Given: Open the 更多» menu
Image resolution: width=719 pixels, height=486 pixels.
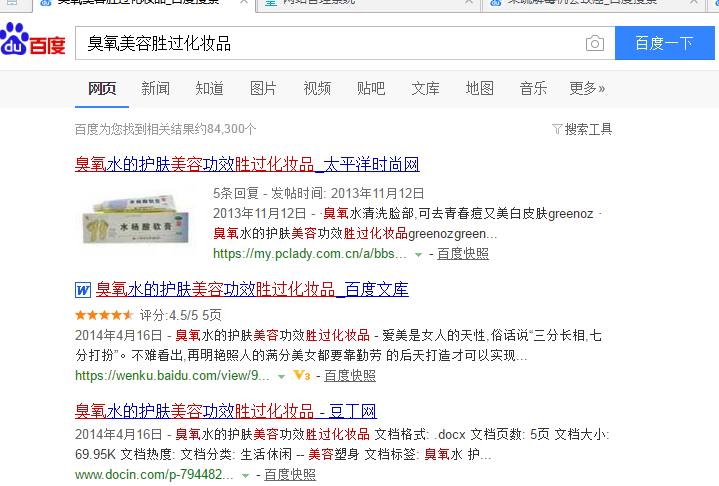Looking at the screenshot, I should click(587, 88).
